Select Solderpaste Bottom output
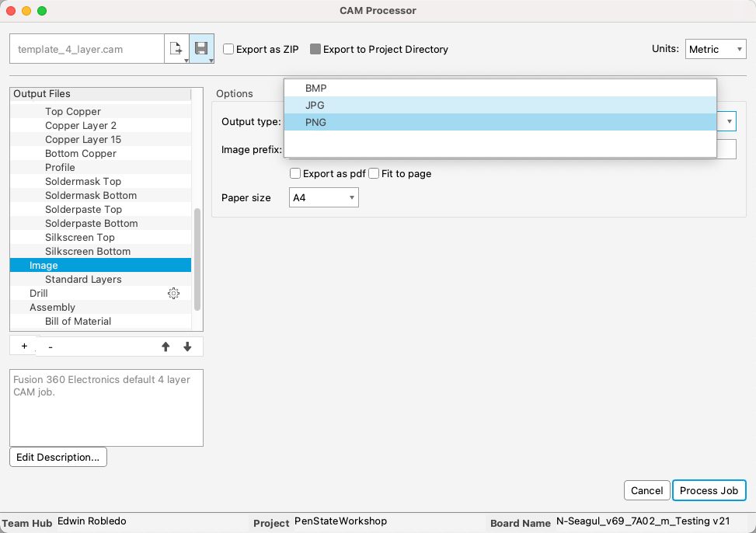 [100, 223]
